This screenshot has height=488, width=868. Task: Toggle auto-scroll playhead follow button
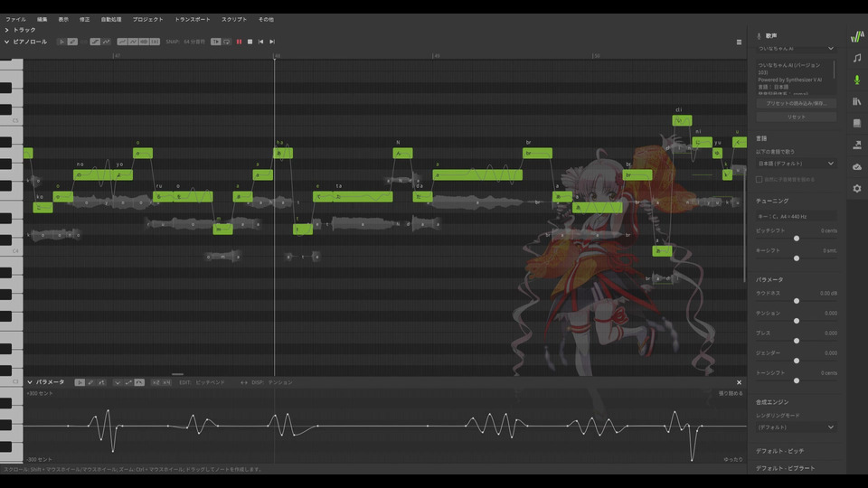216,42
